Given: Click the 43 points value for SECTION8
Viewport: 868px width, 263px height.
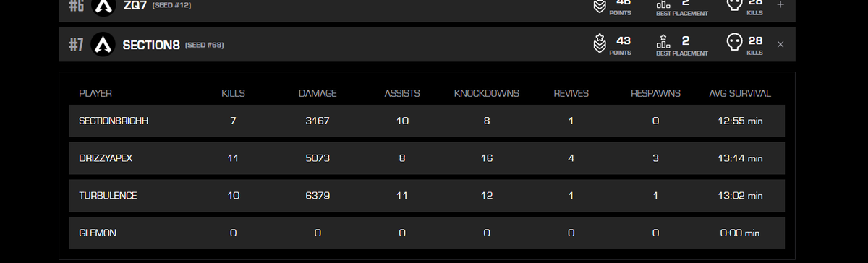Looking at the screenshot, I should (623, 41).
